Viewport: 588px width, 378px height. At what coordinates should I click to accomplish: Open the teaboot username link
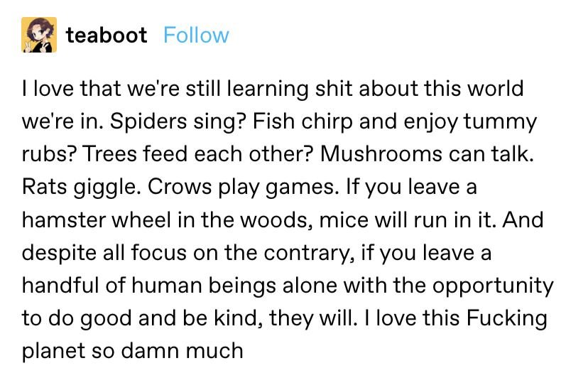[107, 35]
